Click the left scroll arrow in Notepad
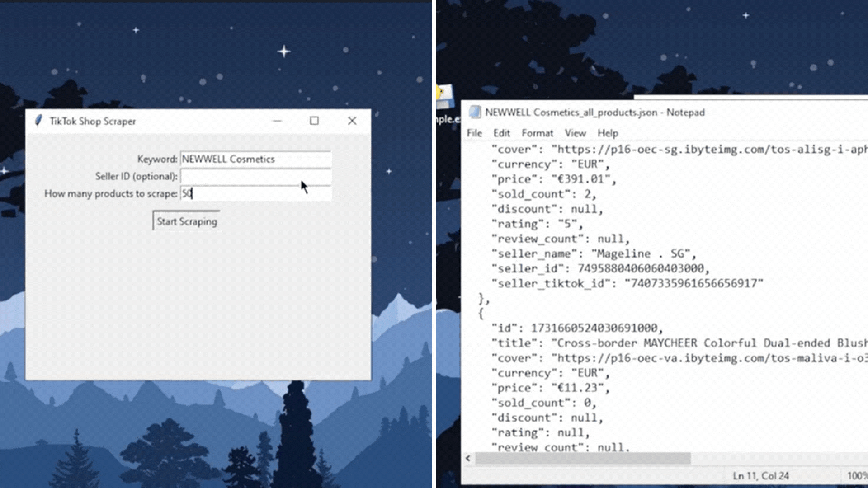 [x=468, y=459]
